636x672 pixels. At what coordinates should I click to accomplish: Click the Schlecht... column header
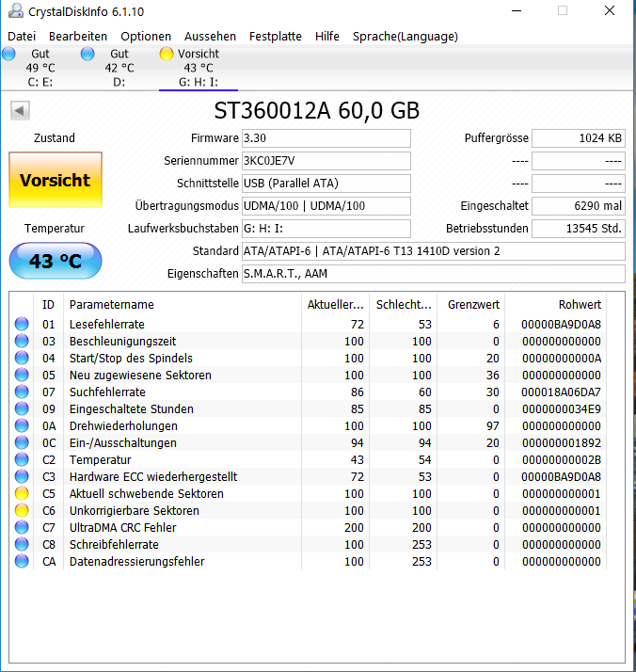click(x=404, y=305)
